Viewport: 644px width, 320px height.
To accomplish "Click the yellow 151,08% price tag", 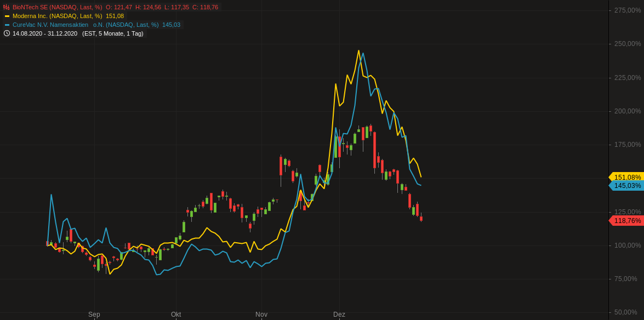I will point(626,177).
